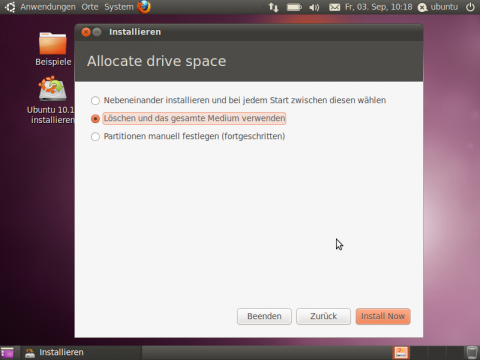
Task: Open the Orte menu
Action: click(90, 7)
